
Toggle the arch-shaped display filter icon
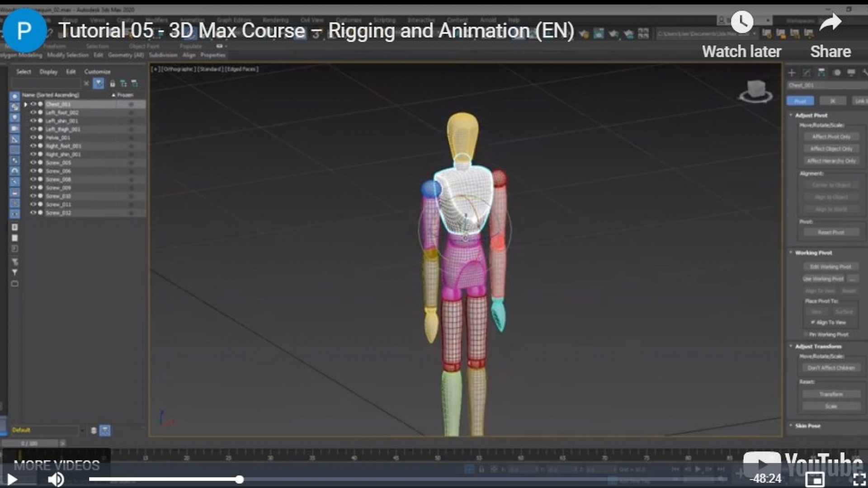pos(14,171)
